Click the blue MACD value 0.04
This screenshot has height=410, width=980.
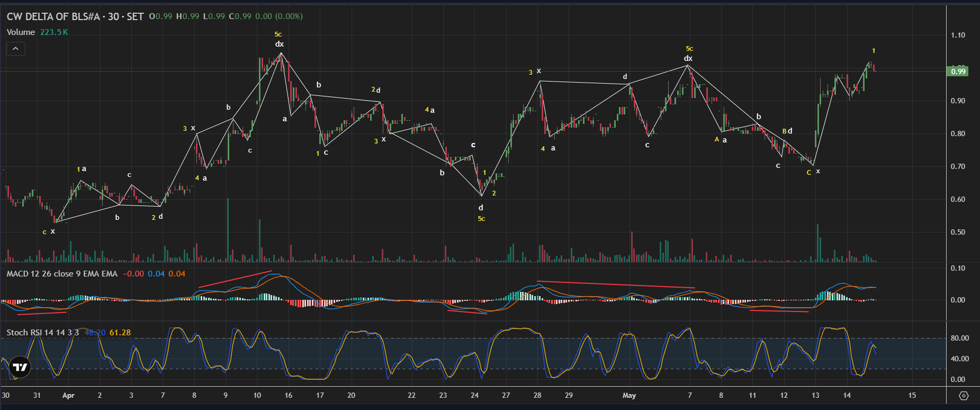click(156, 274)
